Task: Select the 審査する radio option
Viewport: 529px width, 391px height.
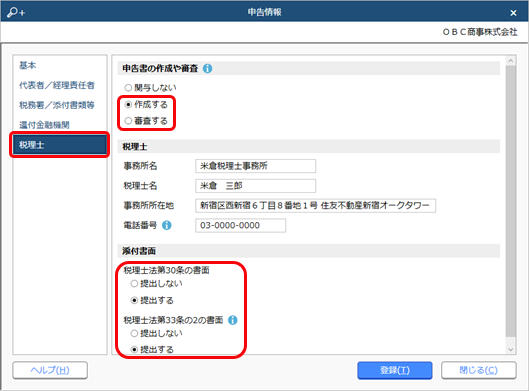Action: (x=146, y=121)
